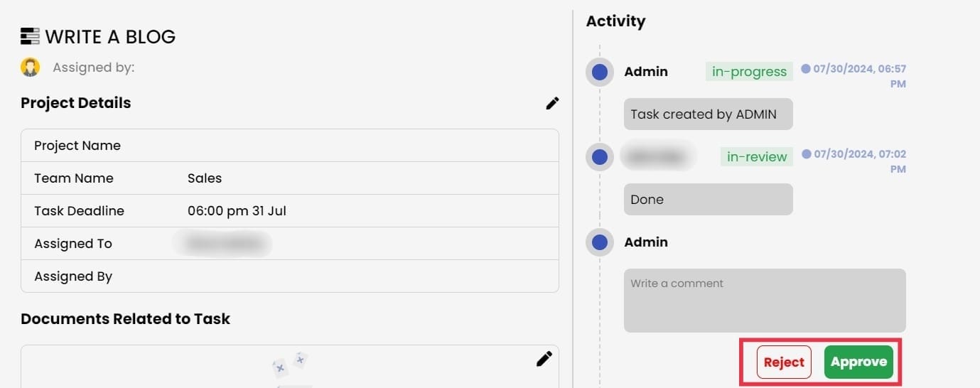Click the document placeholder illustration
Viewport: 980px width, 388px height.
point(291,367)
